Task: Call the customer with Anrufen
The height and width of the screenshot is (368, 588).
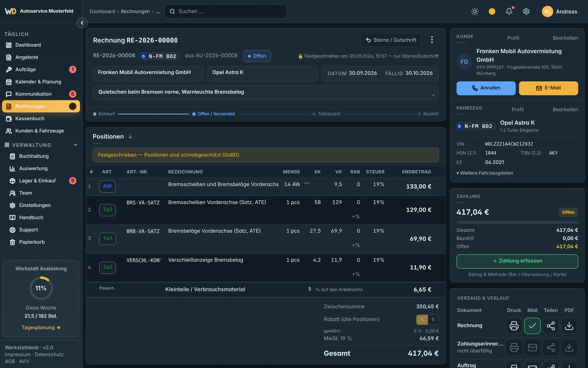Action: [486, 88]
